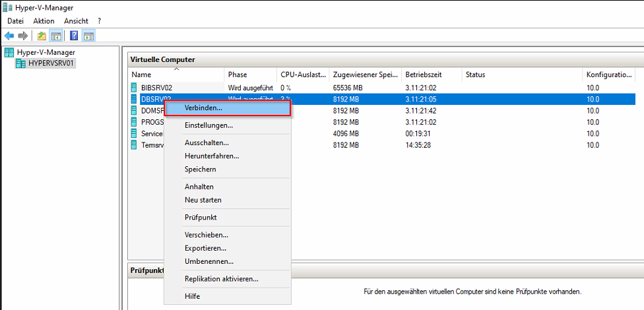Screen dimensions: 644x310
Task: Select the BIBSRV02 virtual machine row
Action: click(382, 88)
